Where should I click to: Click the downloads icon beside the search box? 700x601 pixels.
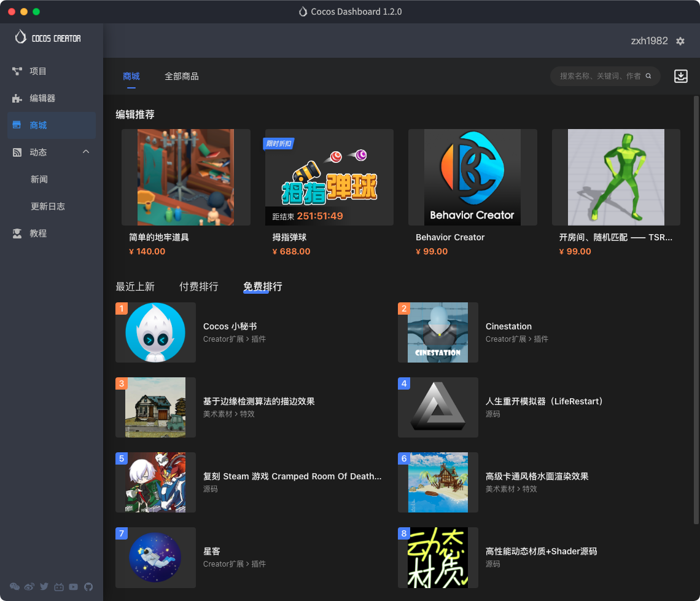pyautogui.click(x=680, y=76)
